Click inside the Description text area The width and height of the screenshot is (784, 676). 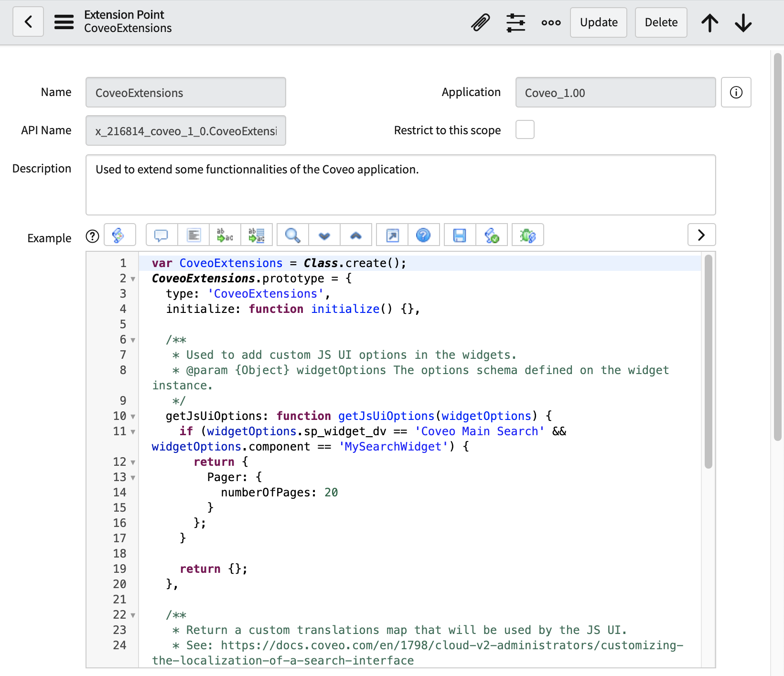pos(401,185)
